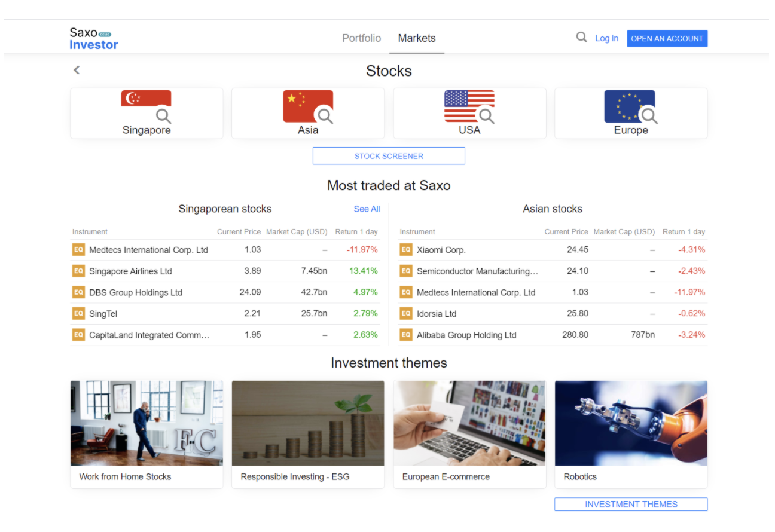Click See All for Singaporean stocks
The width and height of the screenshot is (775, 532).
367,209
